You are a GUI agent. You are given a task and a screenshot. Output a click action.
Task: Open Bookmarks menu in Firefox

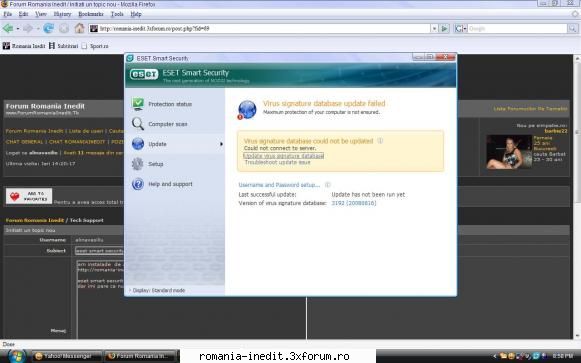point(91,14)
